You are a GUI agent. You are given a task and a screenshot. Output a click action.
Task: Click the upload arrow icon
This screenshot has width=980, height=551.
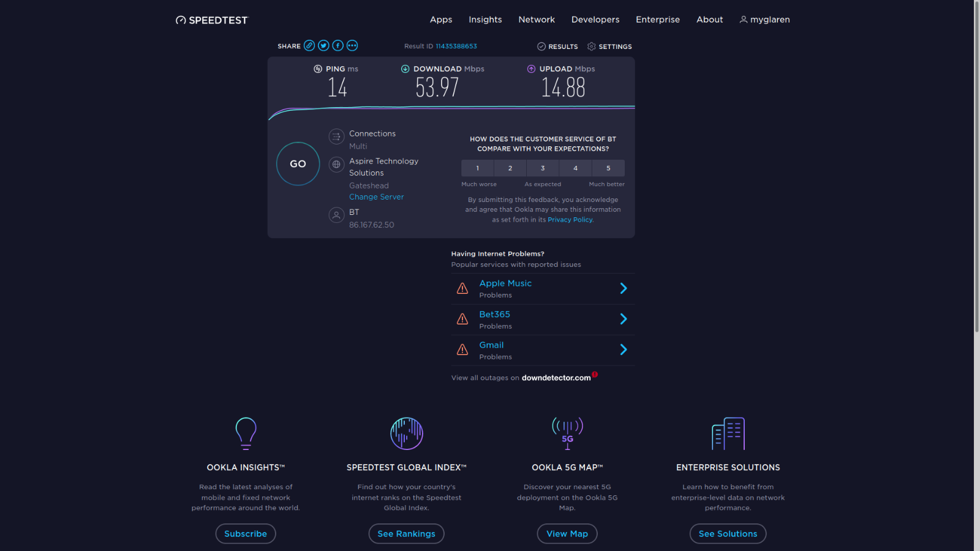click(531, 69)
